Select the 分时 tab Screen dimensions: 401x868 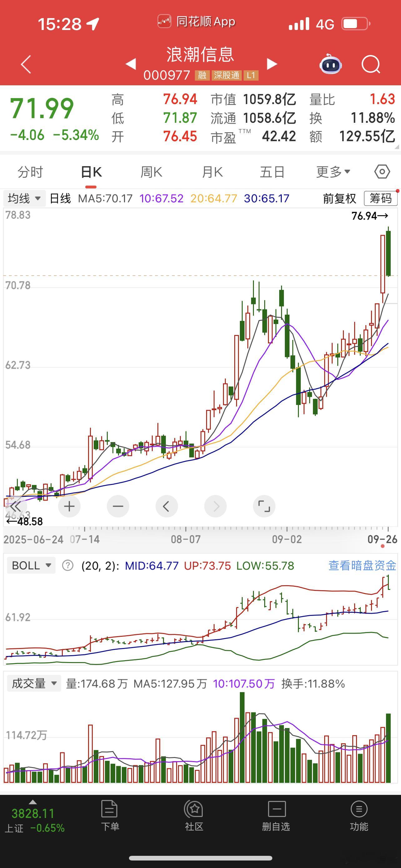pyautogui.click(x=30, y=172)
